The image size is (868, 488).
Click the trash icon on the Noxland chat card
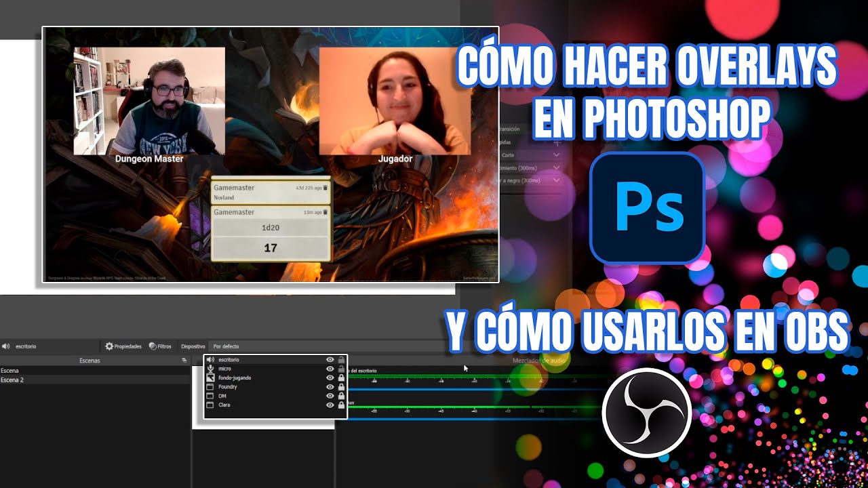pyautogui.click(x=325, y=187)
